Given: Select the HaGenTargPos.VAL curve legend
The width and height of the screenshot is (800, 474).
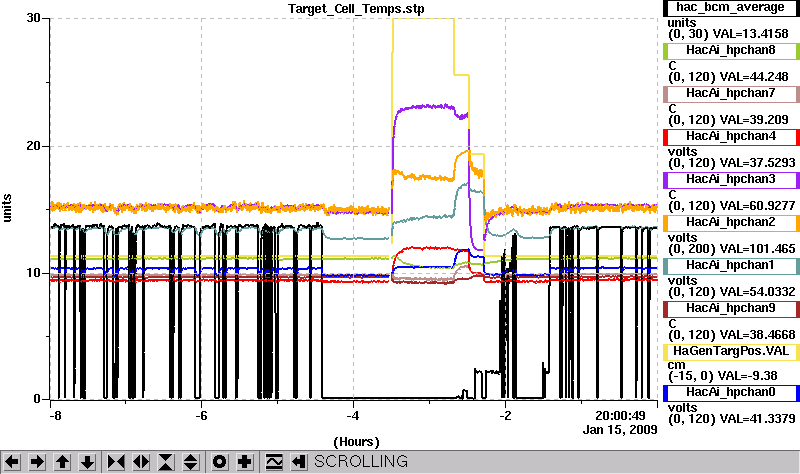Looking at the screenshot, I should coord(731,352).
